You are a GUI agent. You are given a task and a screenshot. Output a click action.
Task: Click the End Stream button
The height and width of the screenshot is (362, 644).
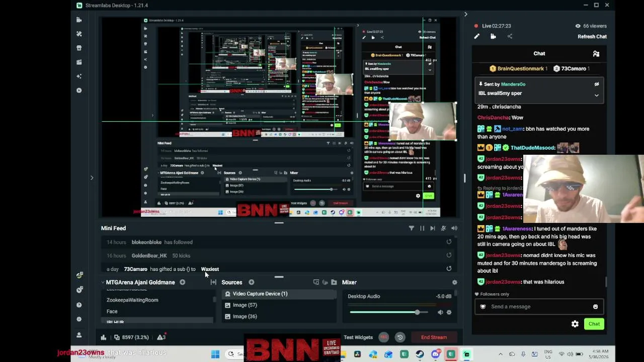pyautogui.click(x=434, y=337)
